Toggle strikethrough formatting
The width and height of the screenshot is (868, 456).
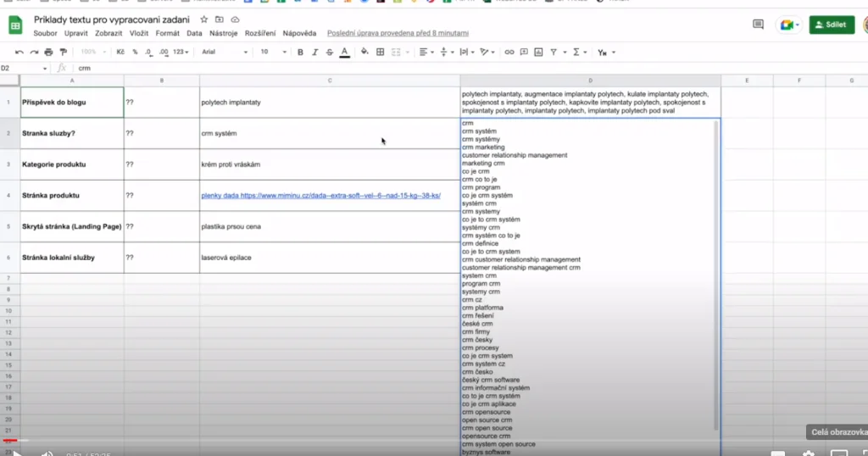[x=329, y=53]
